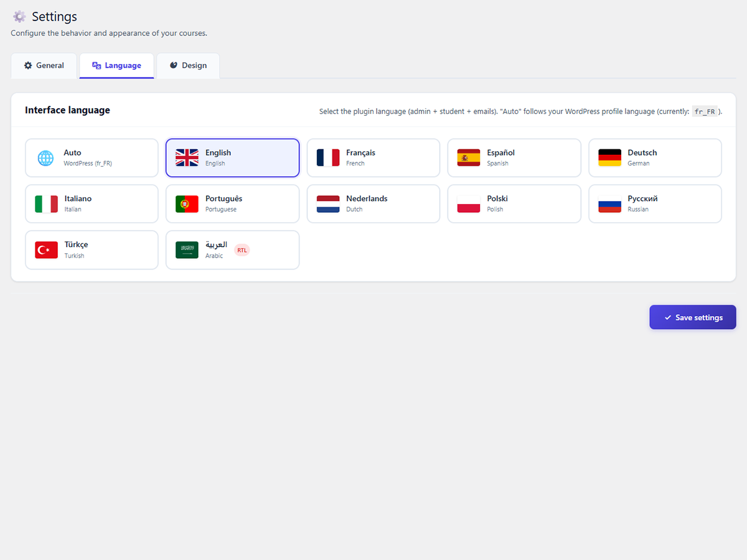Click the United Kingdom flag icon

[x=187, y=158]
